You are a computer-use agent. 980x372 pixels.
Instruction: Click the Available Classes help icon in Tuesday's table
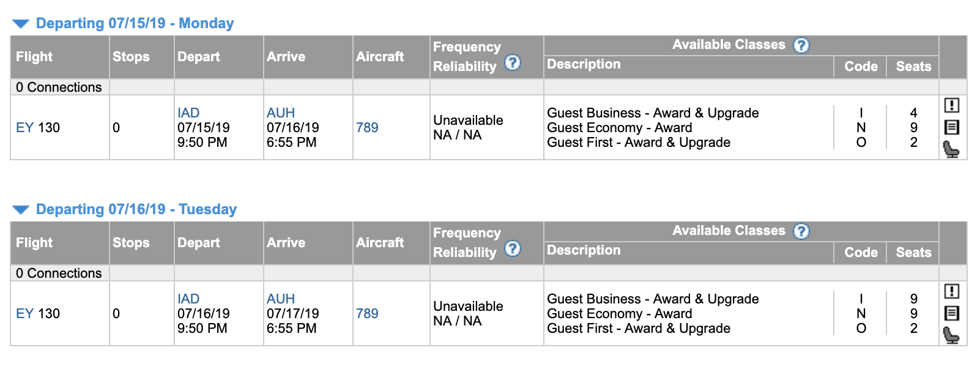(801, 231)
